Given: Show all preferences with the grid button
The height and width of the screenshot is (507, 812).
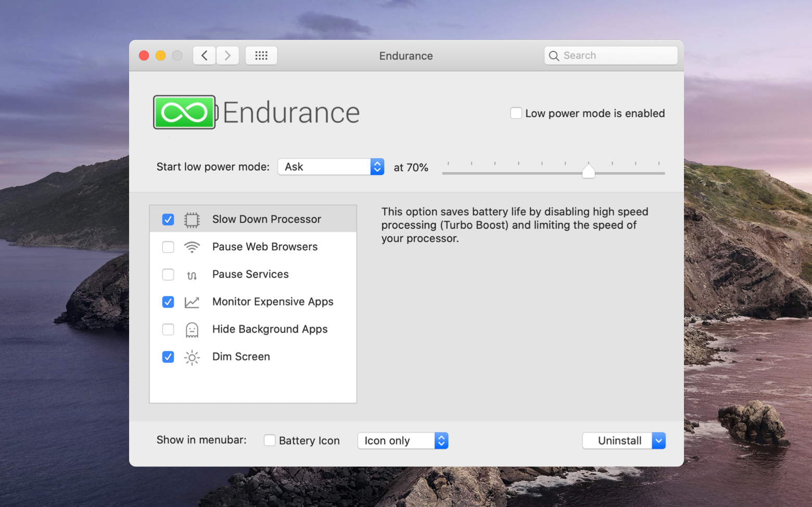Looking at the screenshot, I should pos(261,55).
